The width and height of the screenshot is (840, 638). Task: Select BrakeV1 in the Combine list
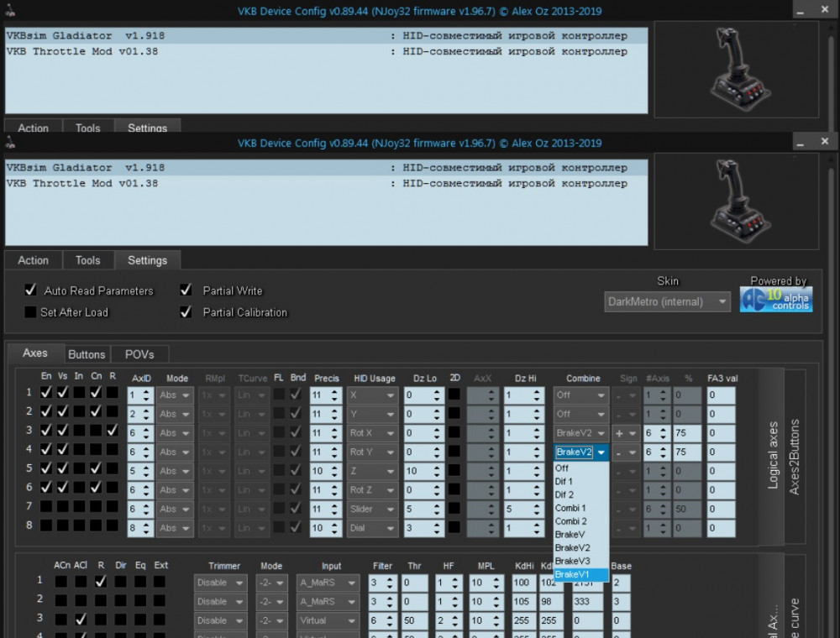tap(580, 574)
